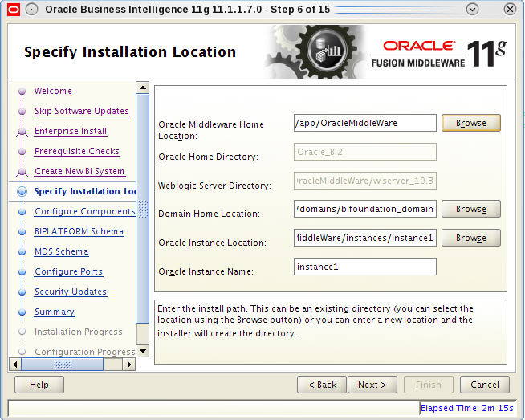Click the gear database banner graphic
Viewport: 525px width, 420px height.
[315, 52]
